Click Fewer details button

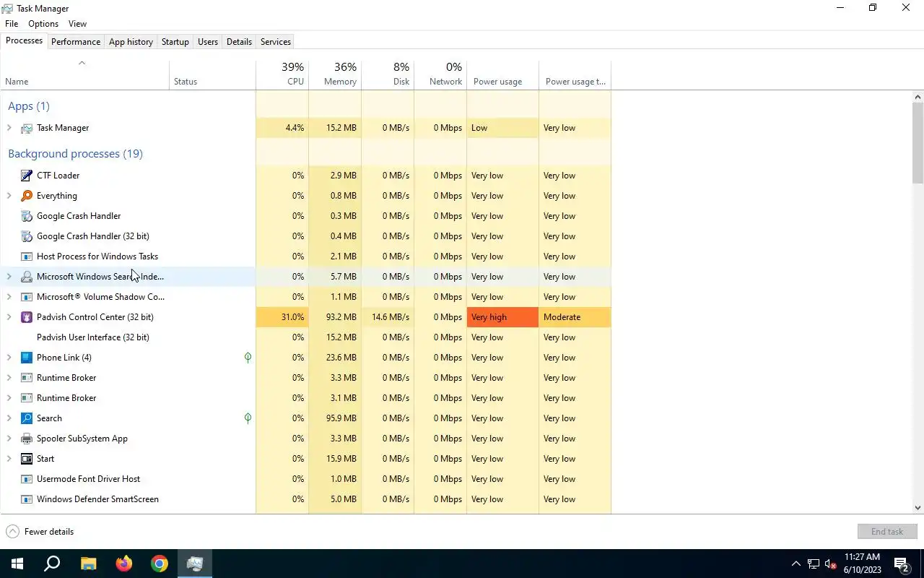(40, 532)
